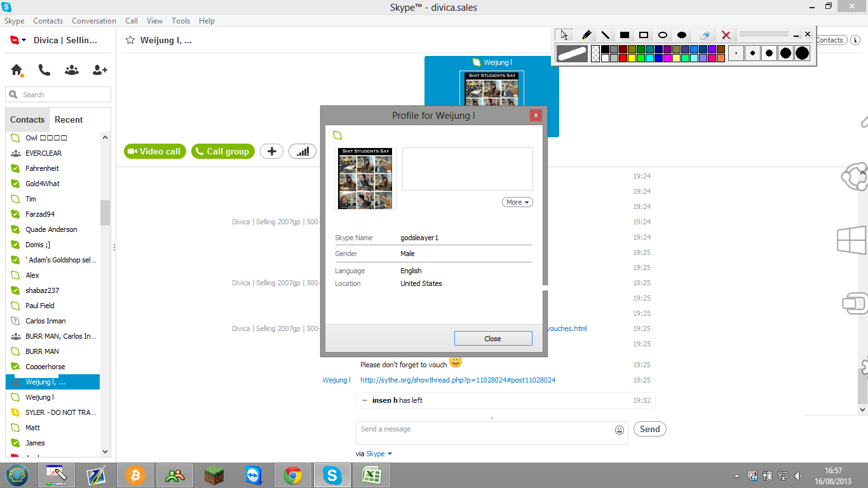This screenshot has height=488, width=868.
Task: Click the Send button
Action: click(x=649, y=429)
